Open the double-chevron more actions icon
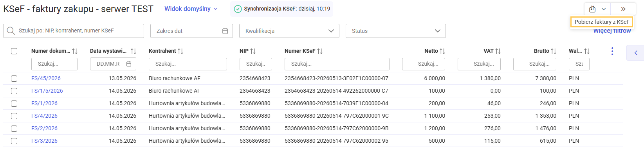The width and height of the screenshot is (644, 147). coord(623,9)
